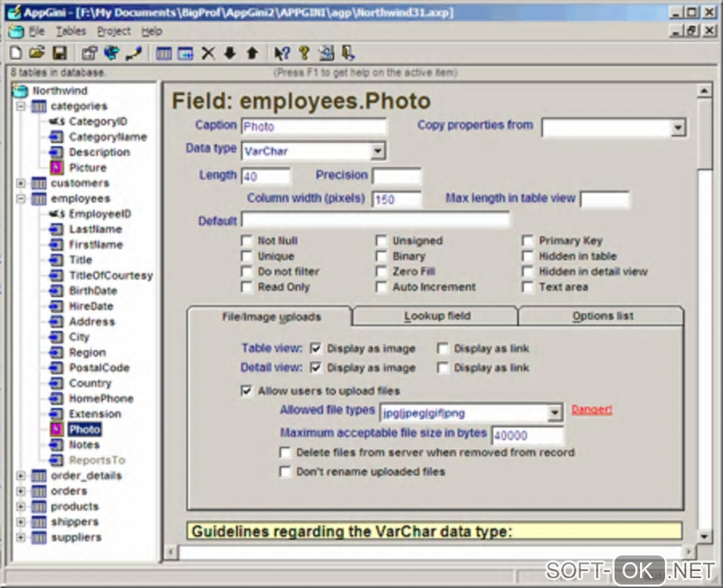Enable the Primary Key checkbox

[527, 241]
